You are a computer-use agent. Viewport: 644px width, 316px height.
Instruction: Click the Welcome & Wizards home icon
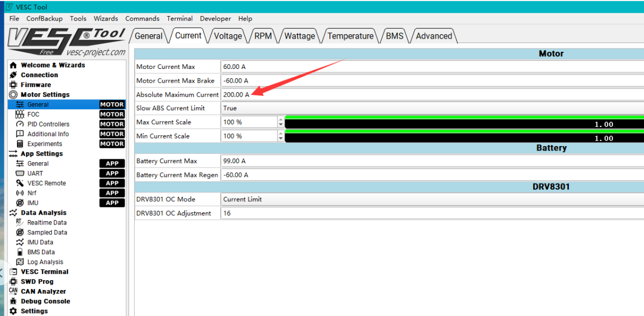click(13, 65)
